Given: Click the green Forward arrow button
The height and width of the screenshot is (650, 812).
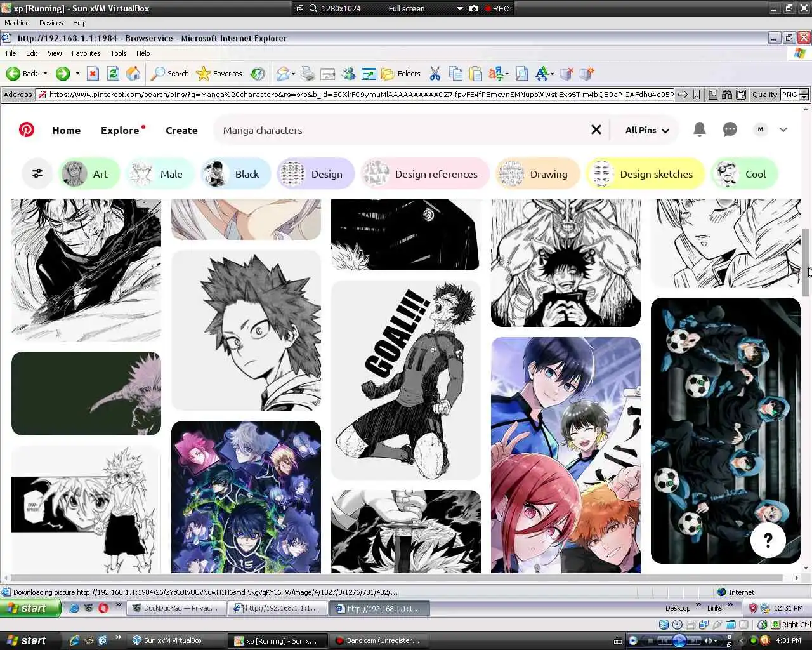Looking at the screenshot, I should [x=62, y=74].
